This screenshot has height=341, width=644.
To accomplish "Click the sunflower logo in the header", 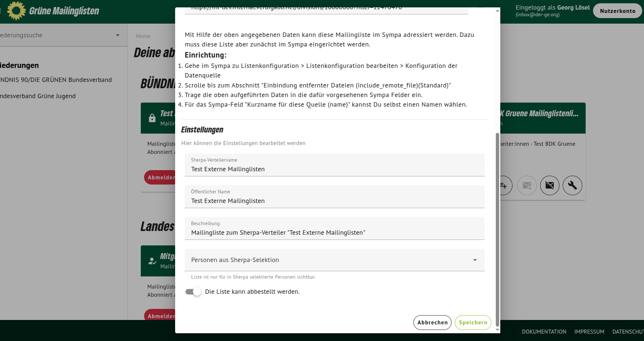I will point(16,11).
